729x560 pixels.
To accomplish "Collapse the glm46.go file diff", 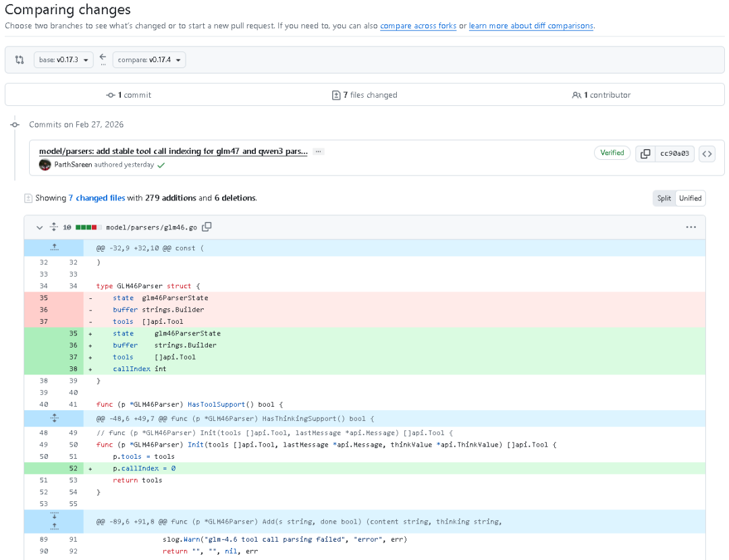I will point(40,227).
